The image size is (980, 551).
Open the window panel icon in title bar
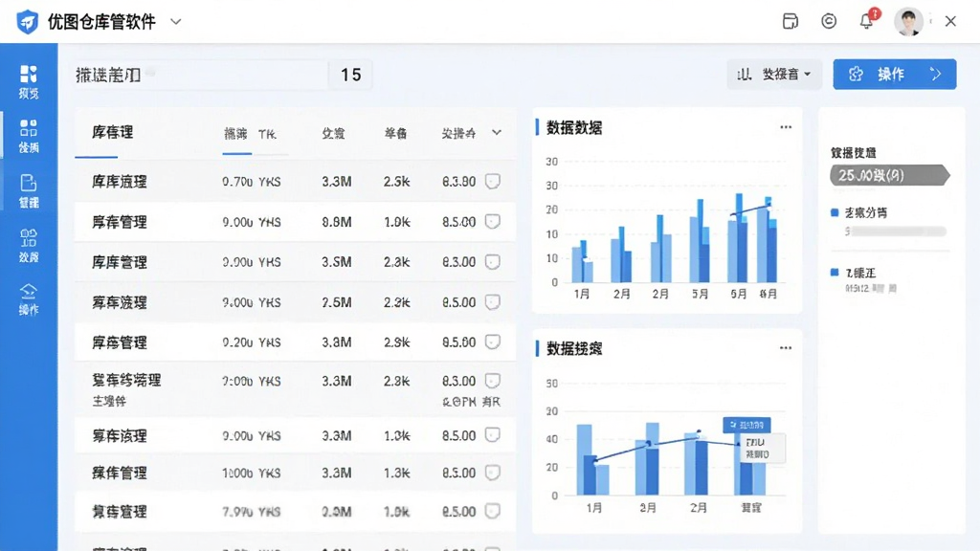pyautogui.click(x=790, y=21)
